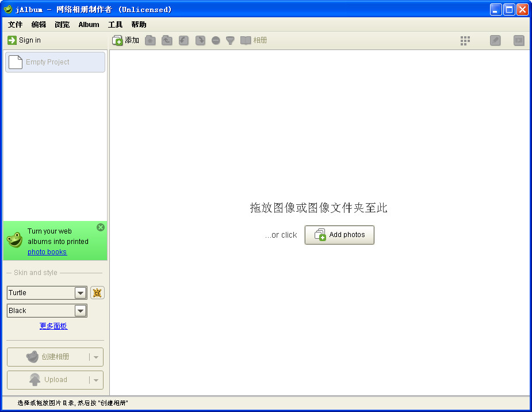This screenshot has width=532, height=412.
Task: Click the jAlbum frog title bar icon
Action: pyautogui.click(x=8, y=9)
